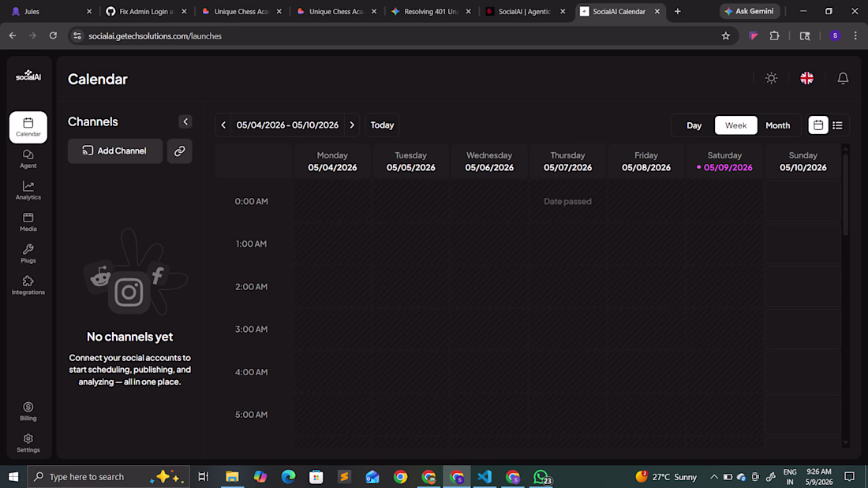Open the Agent section in sidebar
The image size is (868, 488).
point(28,158)
